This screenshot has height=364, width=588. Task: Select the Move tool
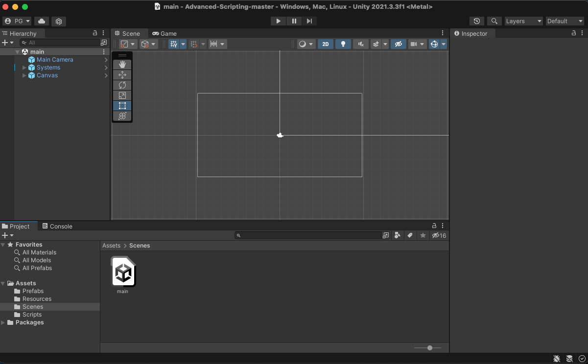pos(122,74)
